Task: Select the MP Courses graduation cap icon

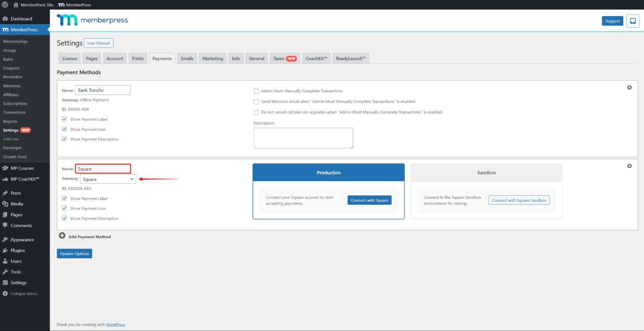Action: coord(5,168)
